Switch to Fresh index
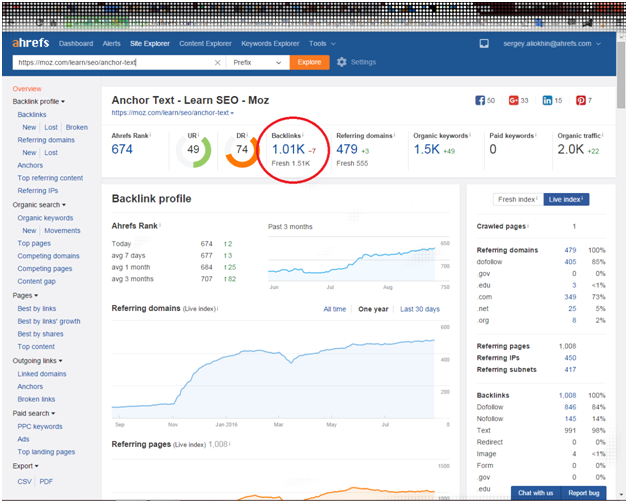This screenshot has height=503, width=628. [x=518, y=199]
